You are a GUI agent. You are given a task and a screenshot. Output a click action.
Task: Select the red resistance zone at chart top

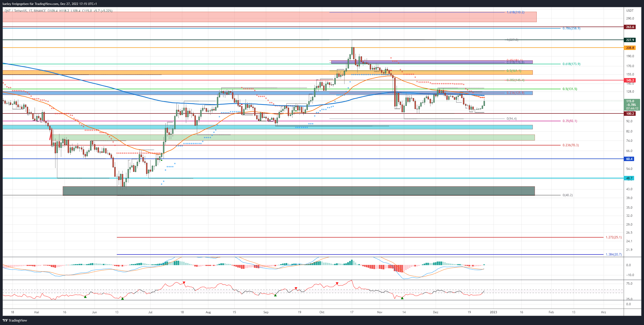270,17
